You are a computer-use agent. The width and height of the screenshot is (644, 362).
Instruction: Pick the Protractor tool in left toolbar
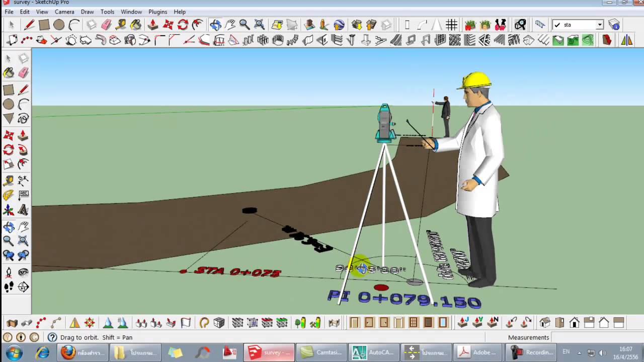tap(9, 196)
